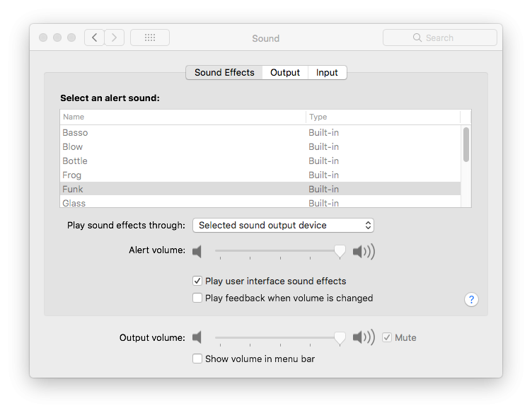Click the magnifier icon in the Search field
Screen dimensions: 532x413
tap(417, 37)
